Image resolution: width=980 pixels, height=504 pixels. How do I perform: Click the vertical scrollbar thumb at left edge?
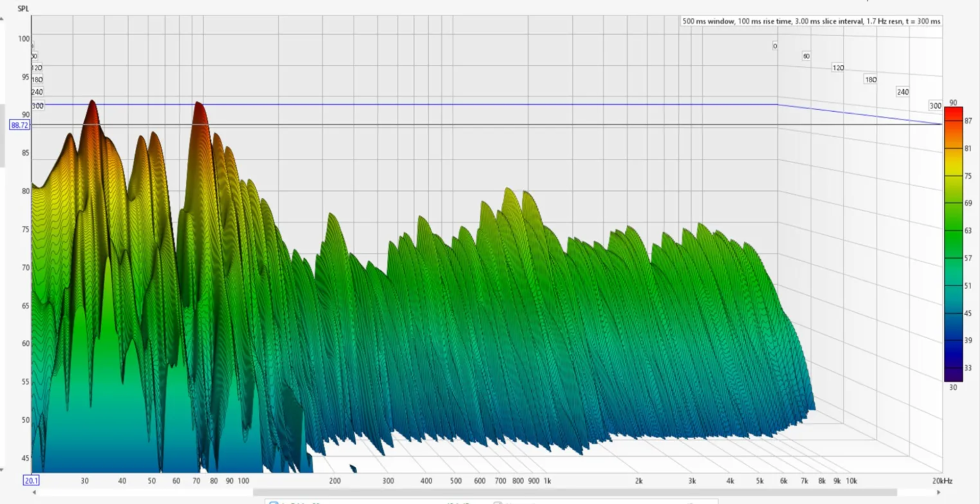click(x=2, y=136)
